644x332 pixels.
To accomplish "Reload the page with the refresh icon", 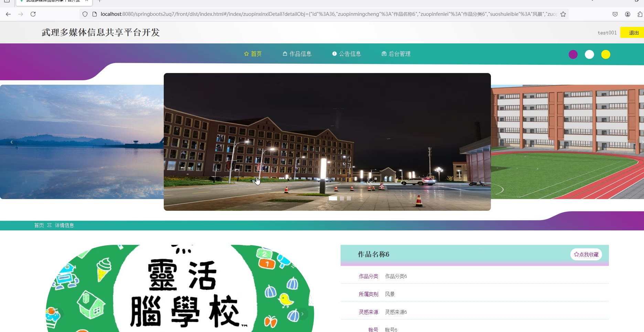I will coord(33,14).
